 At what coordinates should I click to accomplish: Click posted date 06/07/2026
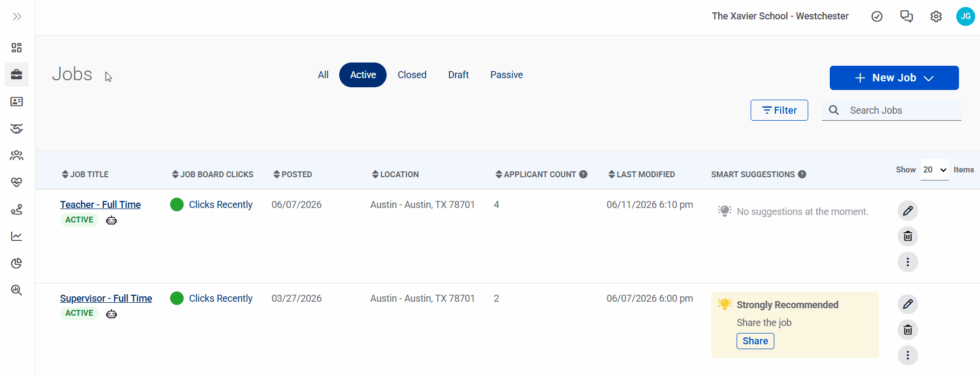(x=297, y=205)
